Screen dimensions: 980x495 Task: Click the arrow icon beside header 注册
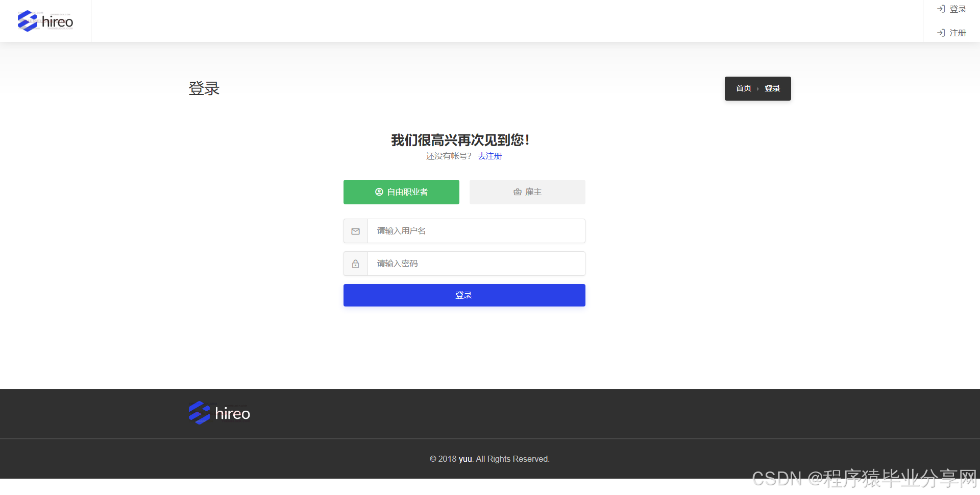941,33
